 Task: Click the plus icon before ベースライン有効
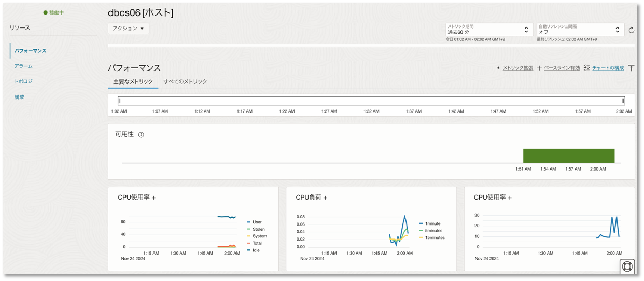[x=539, y=68]
